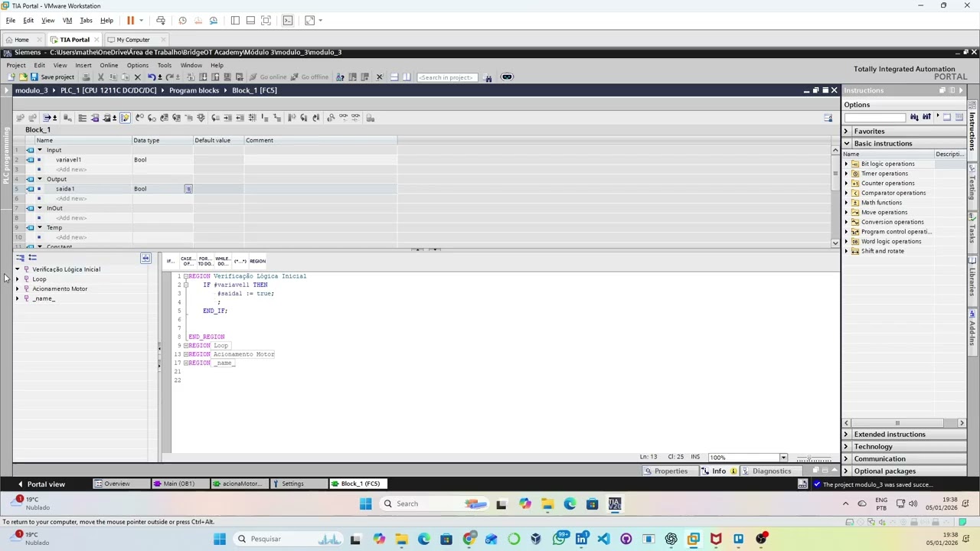The image size is (980, 551).
Task: Click the Print icon in the TIA toolbar
Action: (x=86, y=77)
